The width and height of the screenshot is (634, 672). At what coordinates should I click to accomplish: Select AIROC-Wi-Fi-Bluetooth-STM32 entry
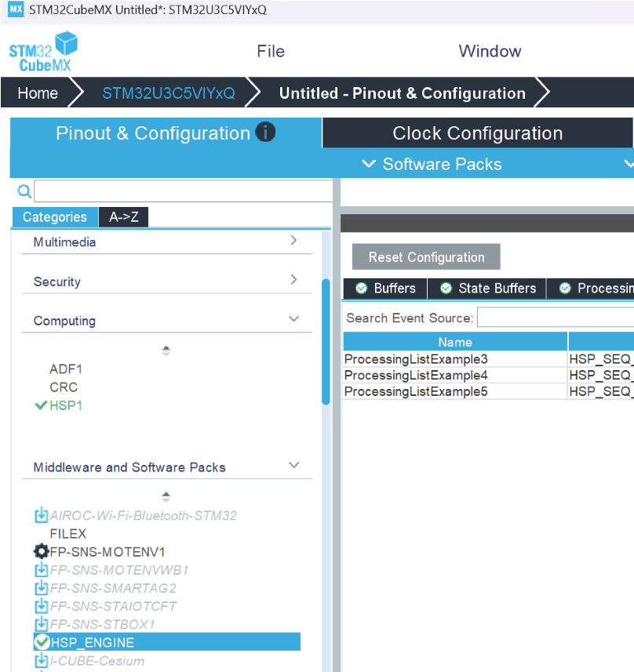coord(143,515)
